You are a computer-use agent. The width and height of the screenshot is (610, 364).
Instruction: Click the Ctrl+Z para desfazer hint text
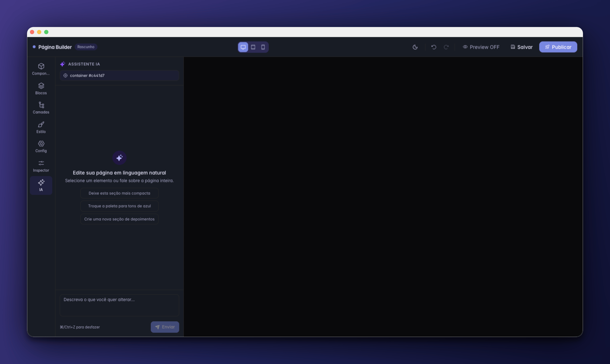click(x=80, y=327)
